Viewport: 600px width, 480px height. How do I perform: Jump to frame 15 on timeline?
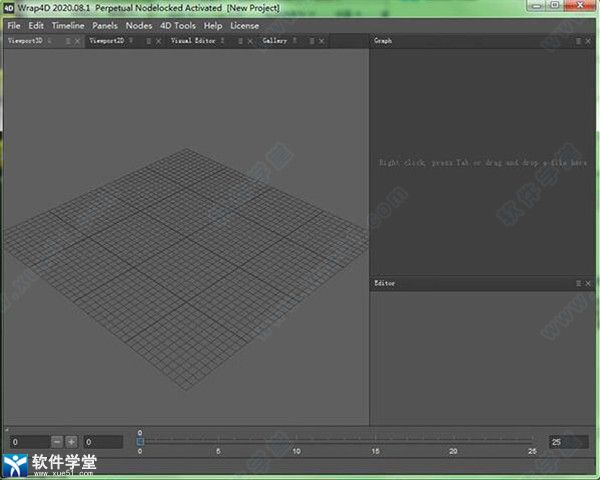click(x=375, y=451)
